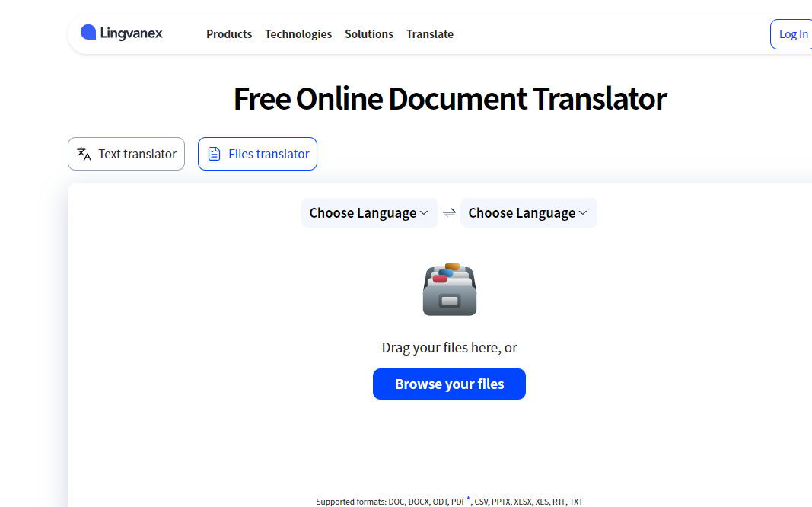
Task: Click the translate glyph icon on Text translator
Action: coord(84,154)
